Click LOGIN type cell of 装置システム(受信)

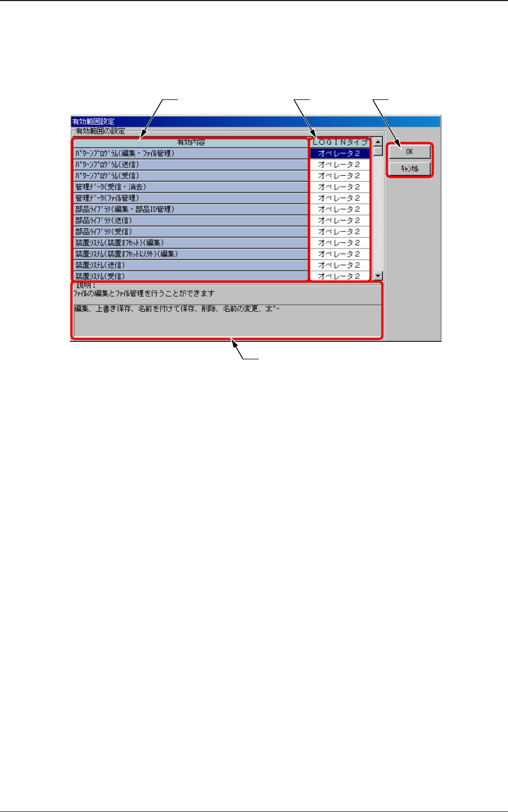340,276
